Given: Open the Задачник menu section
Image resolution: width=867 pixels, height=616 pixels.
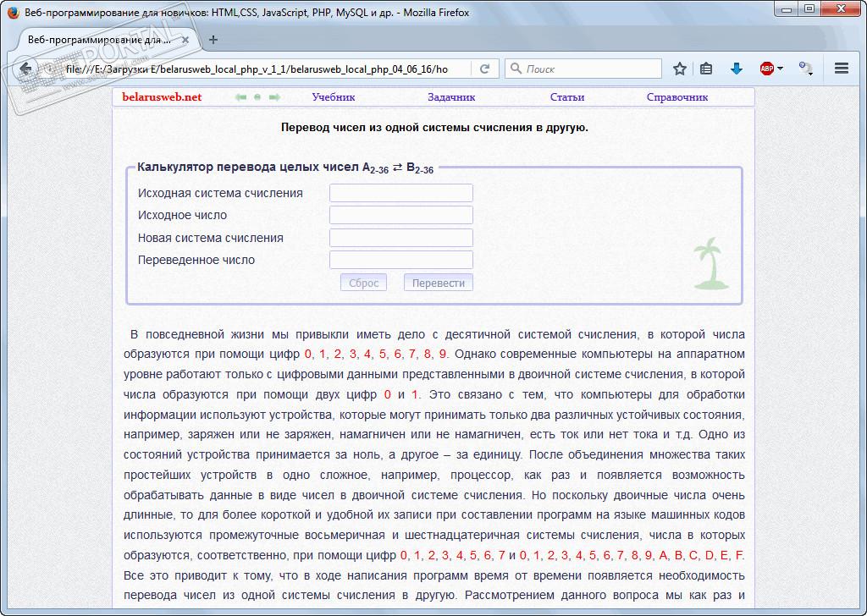Looking at the screenshot, I should (451, 97).
